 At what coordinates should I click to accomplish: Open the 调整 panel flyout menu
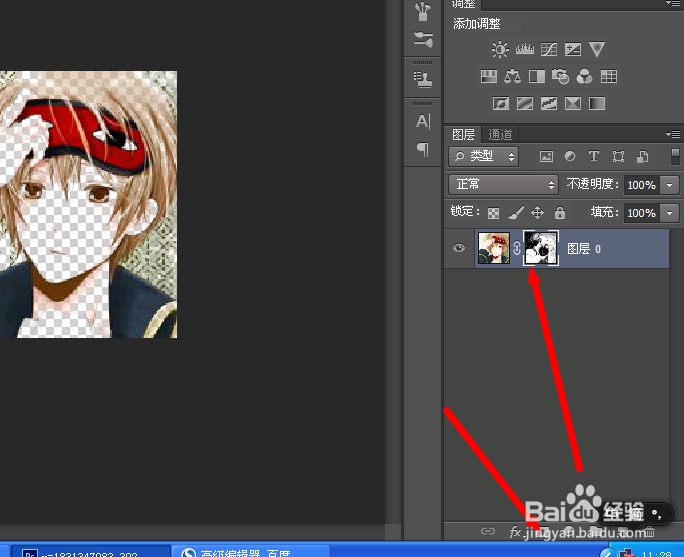673,3
